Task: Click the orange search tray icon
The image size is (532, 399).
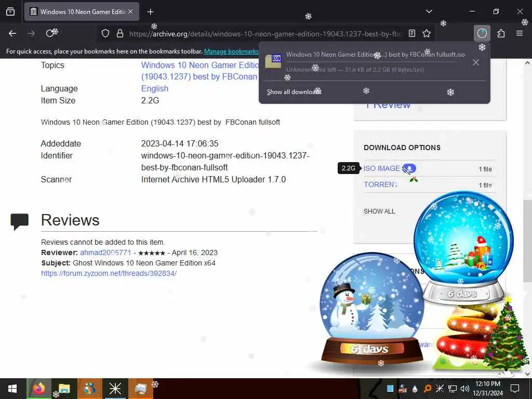Action: click(428, 389)
